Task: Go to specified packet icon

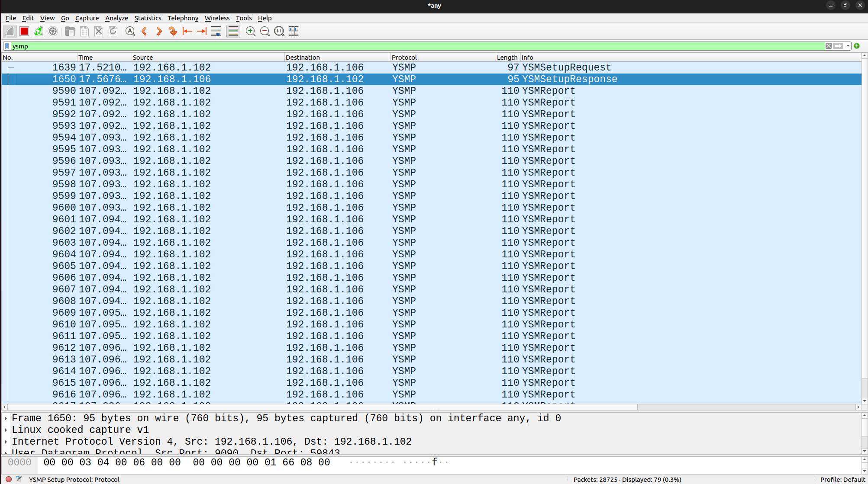Action: (x=173, y=31)
